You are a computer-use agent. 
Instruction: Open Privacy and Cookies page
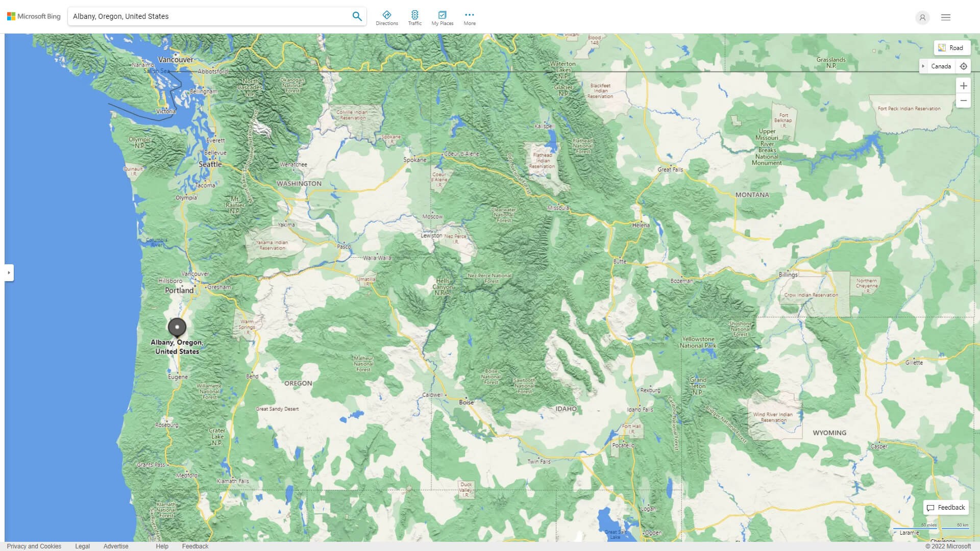[33, 546]
